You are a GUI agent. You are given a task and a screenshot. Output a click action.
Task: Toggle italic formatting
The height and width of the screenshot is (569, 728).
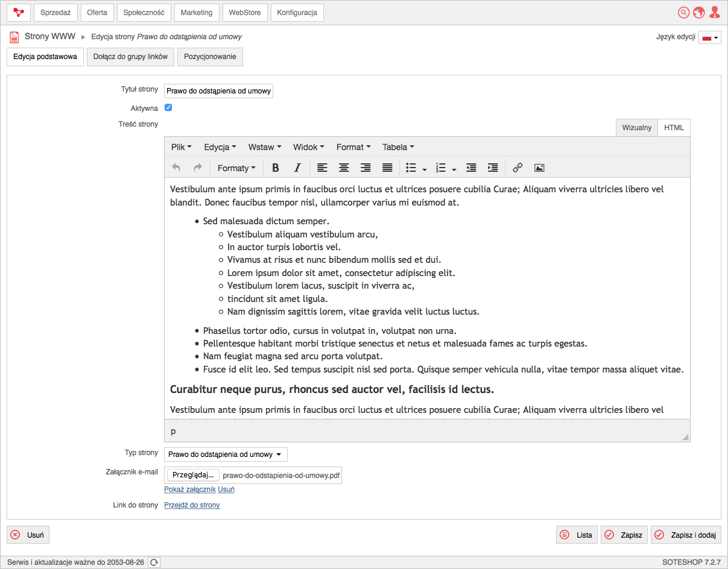(x=297, y=168)
